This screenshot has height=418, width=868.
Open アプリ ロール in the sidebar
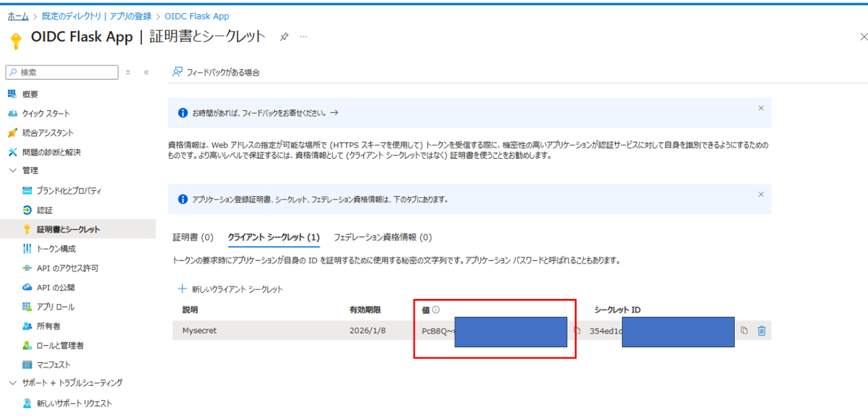tap(55, 307)
